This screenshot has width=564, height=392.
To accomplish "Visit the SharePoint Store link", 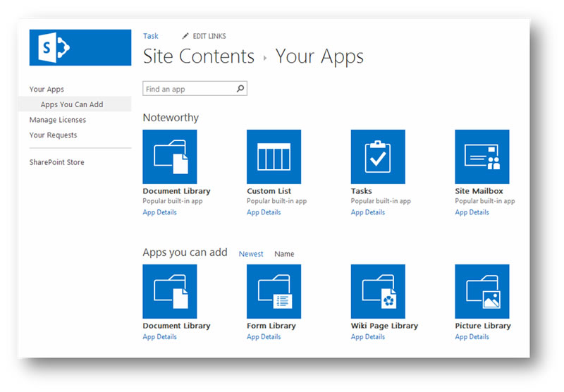I will point(56,162).
